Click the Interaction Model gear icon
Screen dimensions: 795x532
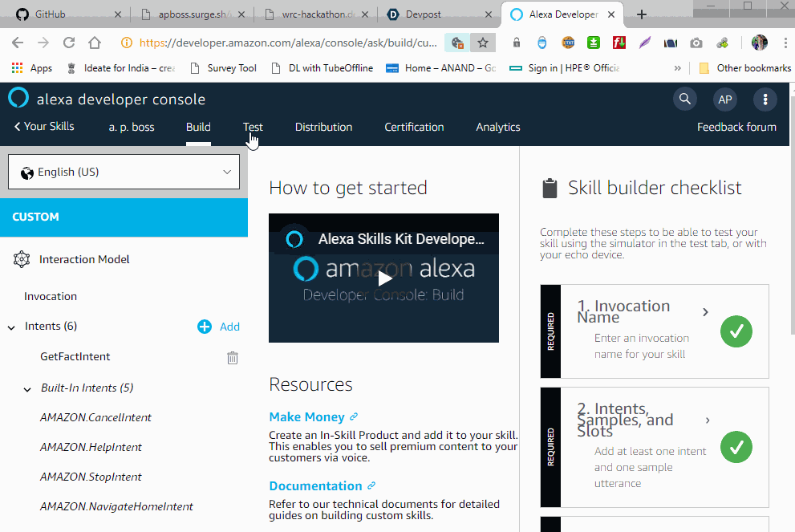pyautogui.click(x=22, y=259)
